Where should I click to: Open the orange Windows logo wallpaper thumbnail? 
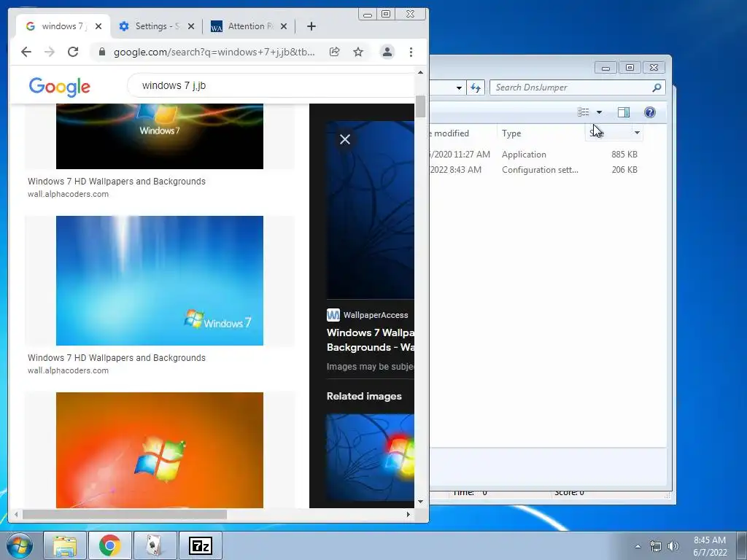160,450
